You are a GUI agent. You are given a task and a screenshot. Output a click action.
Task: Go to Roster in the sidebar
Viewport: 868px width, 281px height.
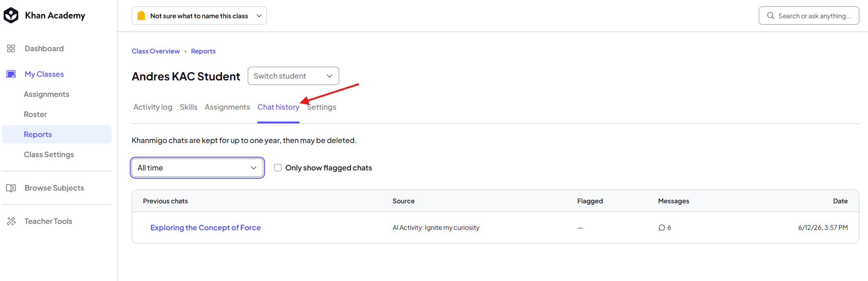(35, 114)
